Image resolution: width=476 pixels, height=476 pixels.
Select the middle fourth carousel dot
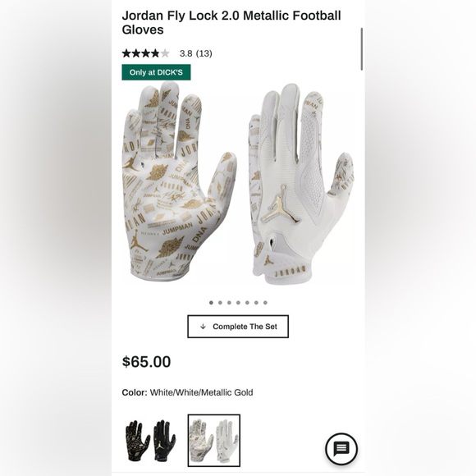tap(238, 302)
